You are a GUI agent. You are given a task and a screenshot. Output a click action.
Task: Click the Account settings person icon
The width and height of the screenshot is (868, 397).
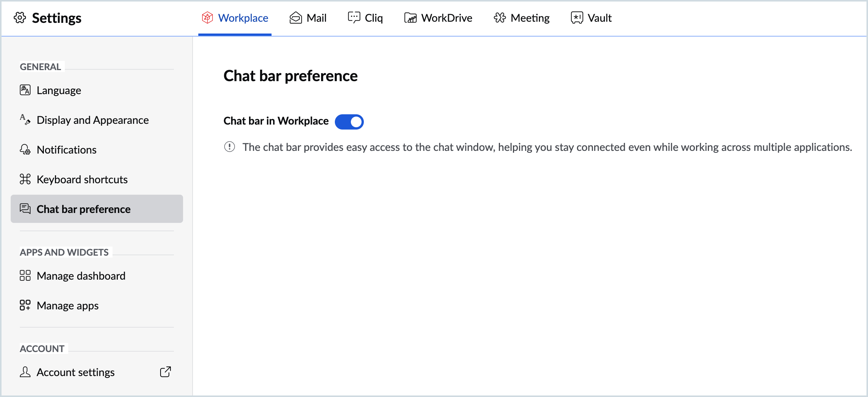click(x=25, y=372)
